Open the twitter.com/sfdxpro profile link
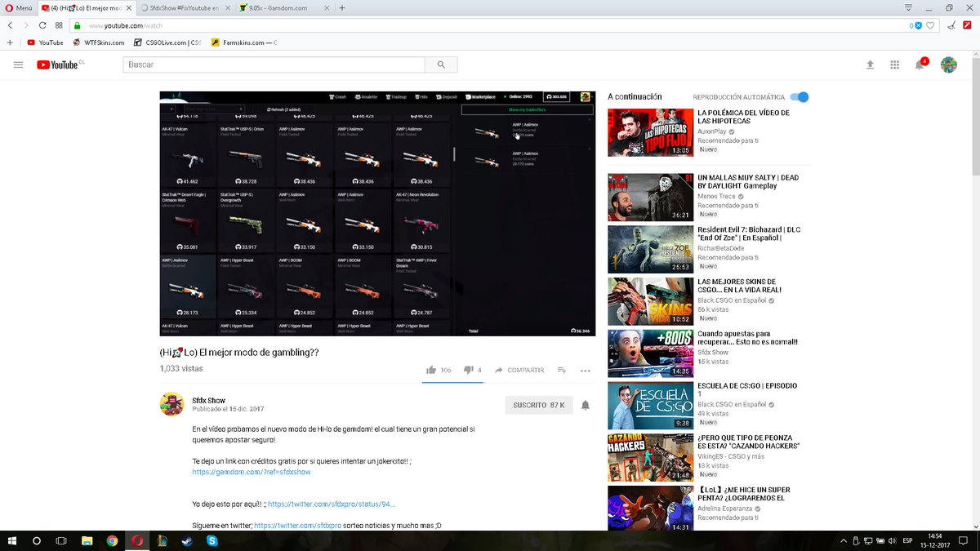The height and width of the screenshot is (551, 980). point(297,526)
